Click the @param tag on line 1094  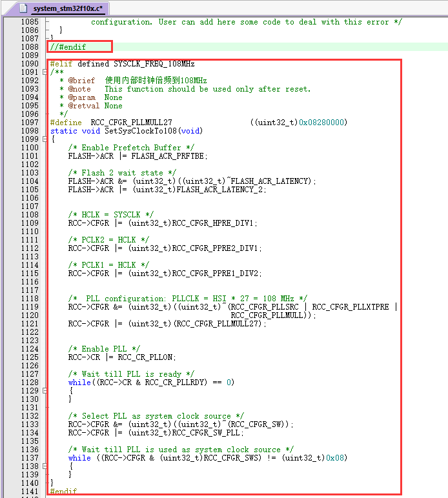click(81, 97)
